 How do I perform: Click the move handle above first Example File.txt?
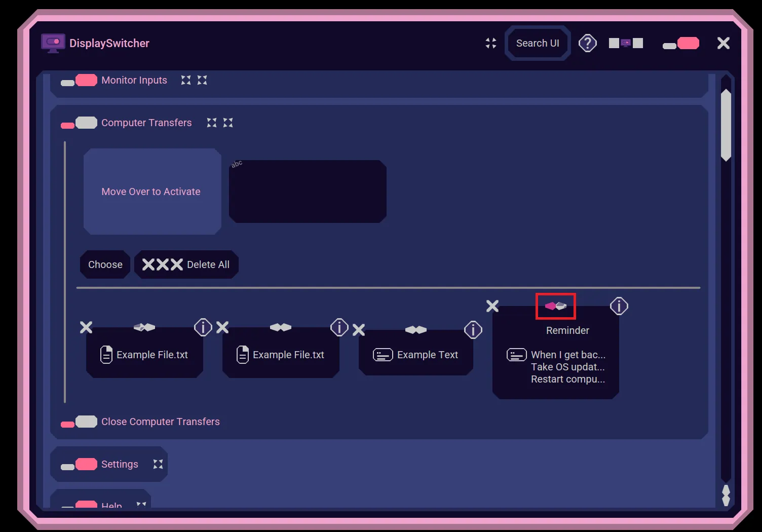(144, 327)
